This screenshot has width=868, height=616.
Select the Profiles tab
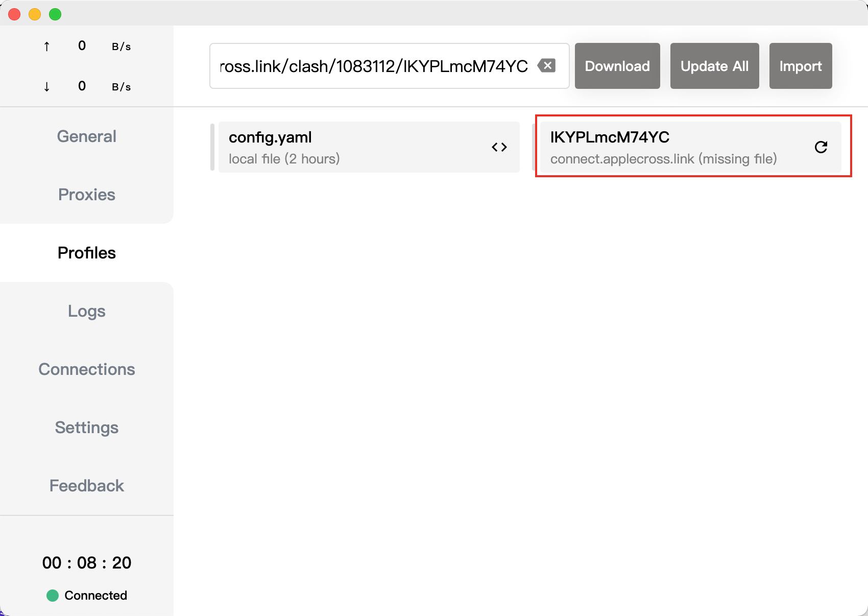(86, 253)
